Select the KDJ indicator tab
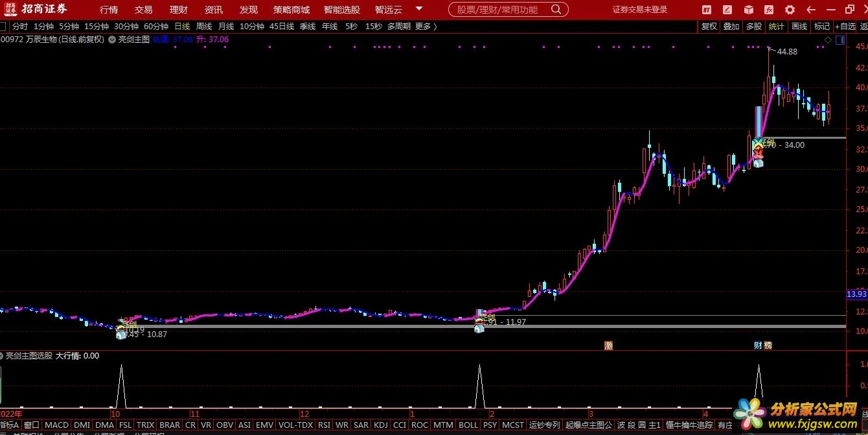 [x=380, y=425]
